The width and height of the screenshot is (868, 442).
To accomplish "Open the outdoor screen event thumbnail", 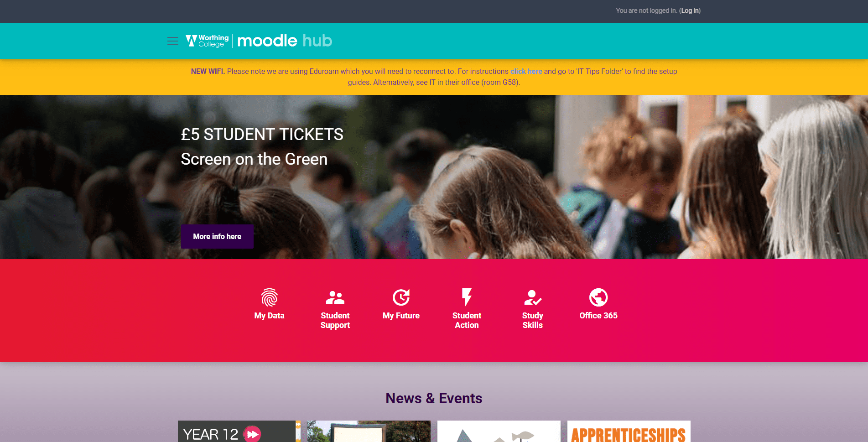I will pos(369,432).
